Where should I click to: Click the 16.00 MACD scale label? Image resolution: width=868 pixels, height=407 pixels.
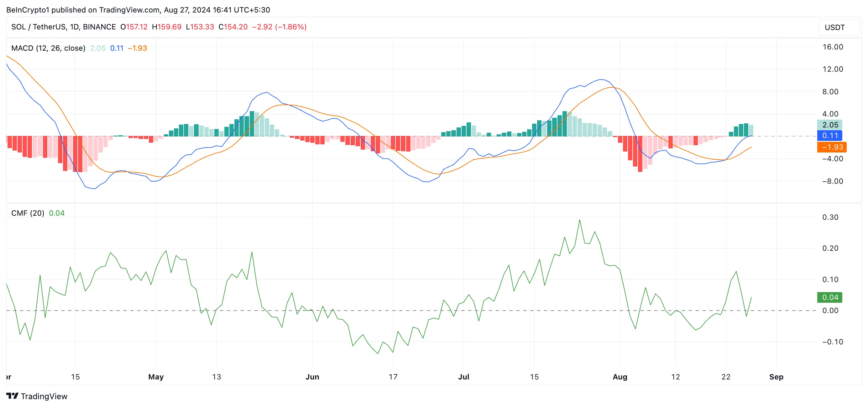coord(833,47)
